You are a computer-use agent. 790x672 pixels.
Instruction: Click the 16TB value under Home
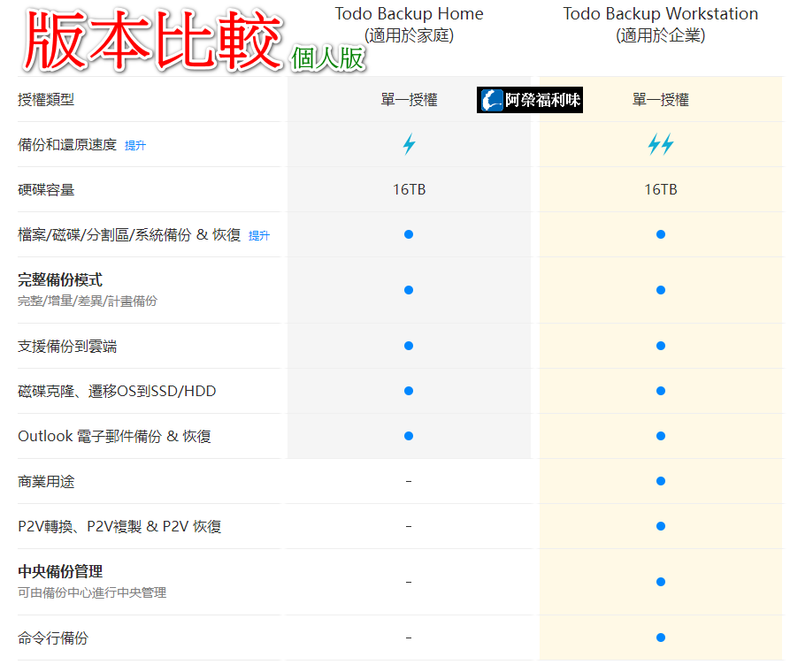tap(409, 190)
